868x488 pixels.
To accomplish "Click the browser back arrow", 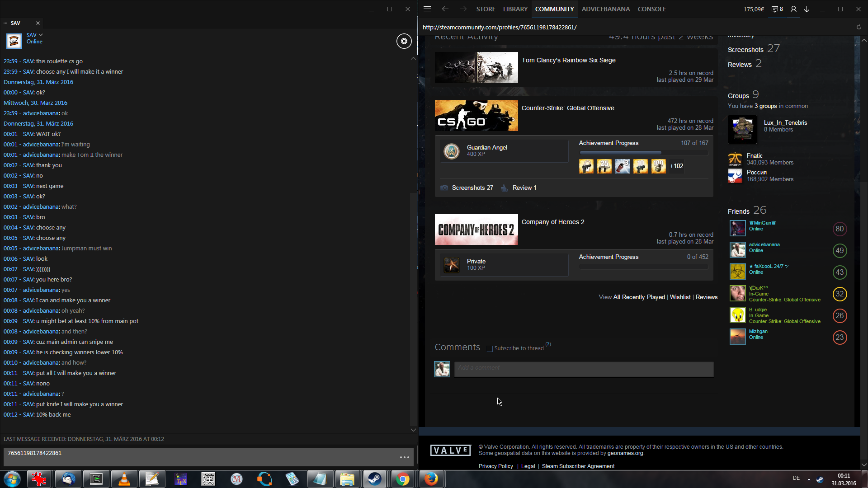I will 445,9.
